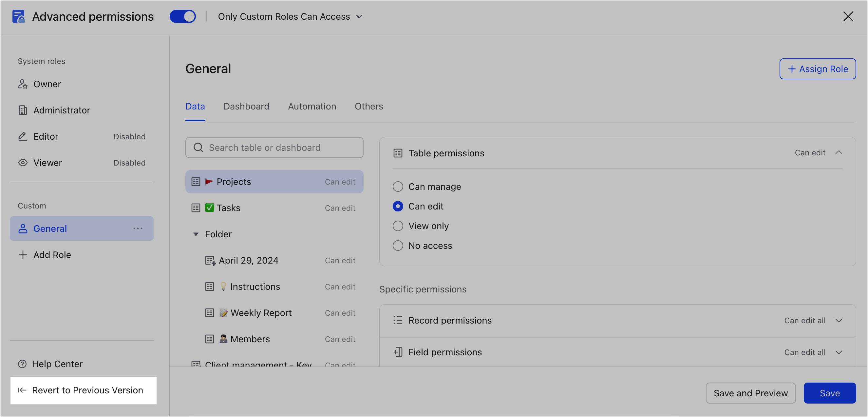This screenshot has height=417, width=868.
Task: Close the Advanced permissions dialog
Action: tap(848, 16)
